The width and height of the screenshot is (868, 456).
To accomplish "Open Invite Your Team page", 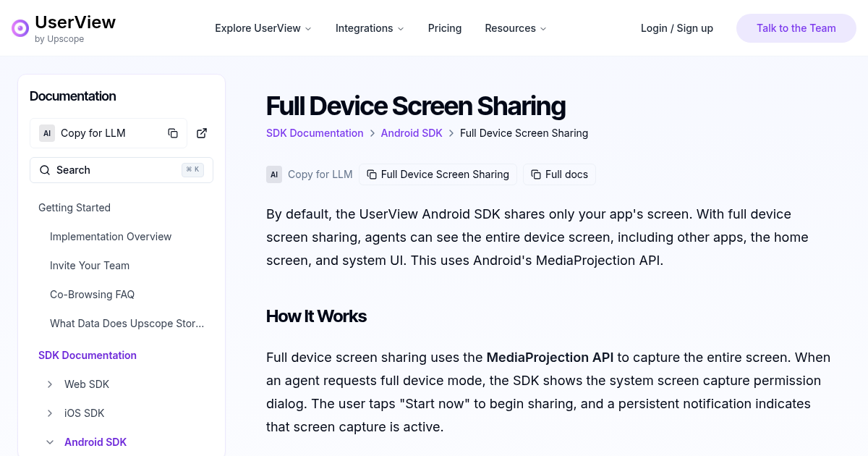I will coord(90,266).
